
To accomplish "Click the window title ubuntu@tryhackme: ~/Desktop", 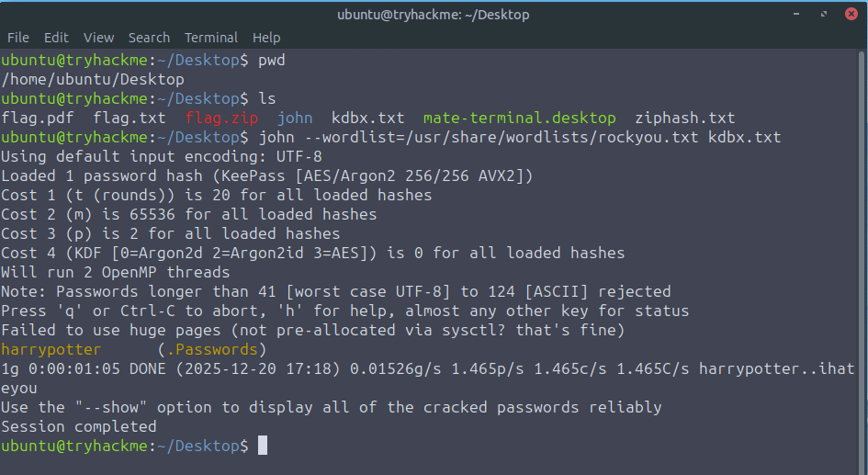I will click(434, 14).
